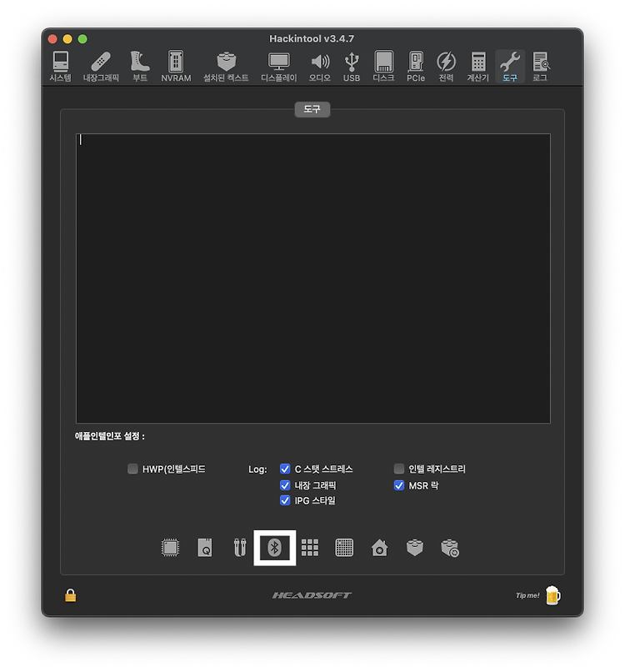Open the 계산기 calculator tab
Image resolution: width=625 pixels, height=672 pixels.
click(x=478, y=67)
